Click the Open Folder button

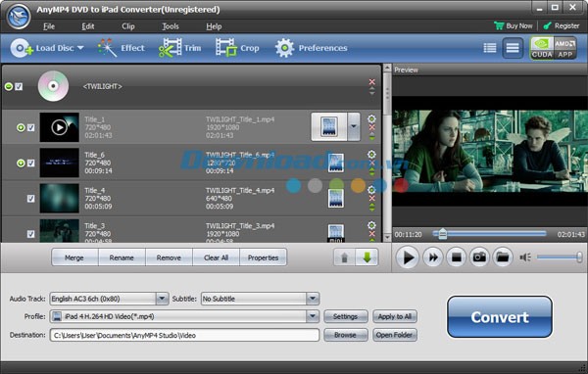395,335
